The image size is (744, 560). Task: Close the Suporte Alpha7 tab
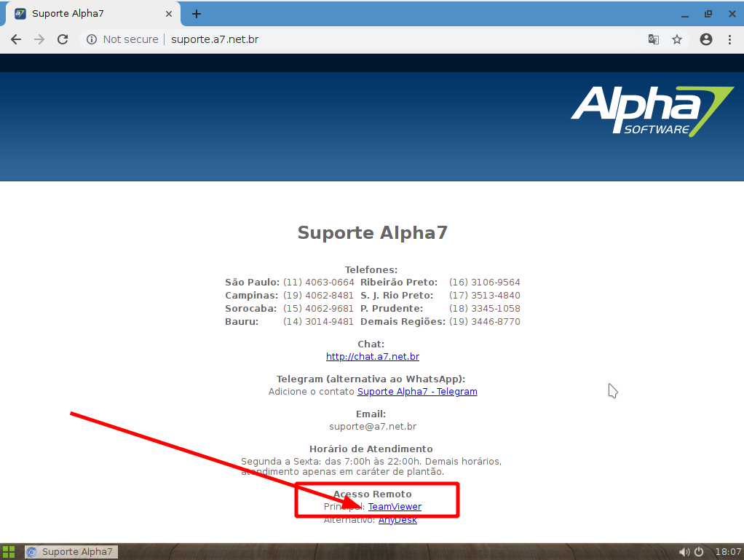pos(169,14)
